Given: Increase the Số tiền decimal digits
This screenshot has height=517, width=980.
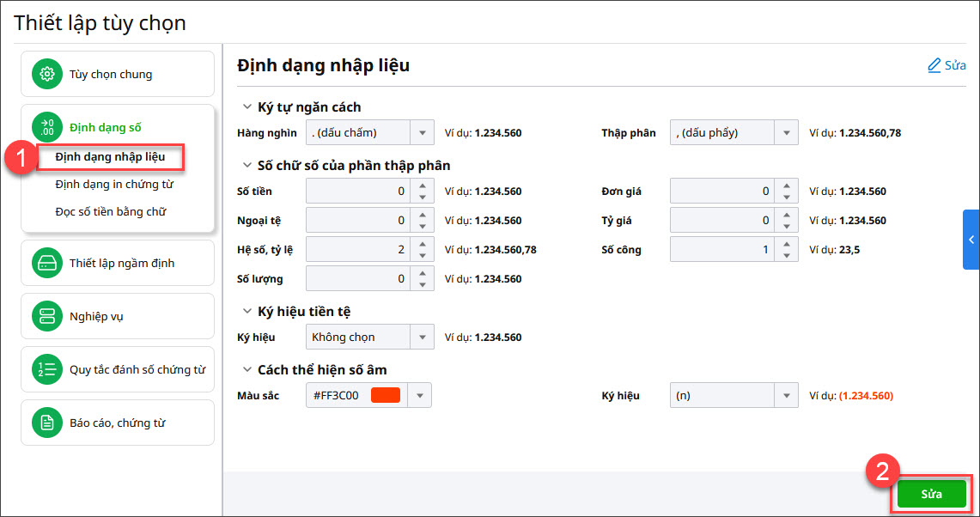Looking at the screenshot, I should pos(422,186).
